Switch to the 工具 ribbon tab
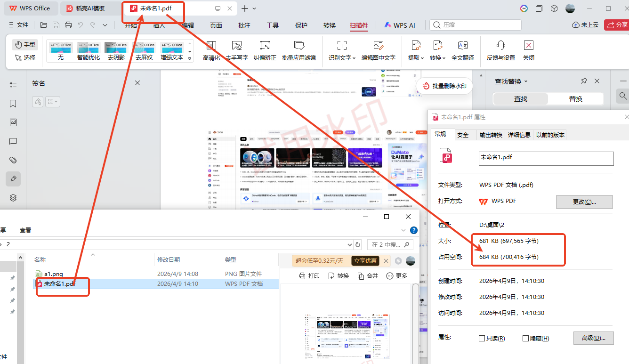This screenshot has width=629, height=364. [x=273, y=25]
